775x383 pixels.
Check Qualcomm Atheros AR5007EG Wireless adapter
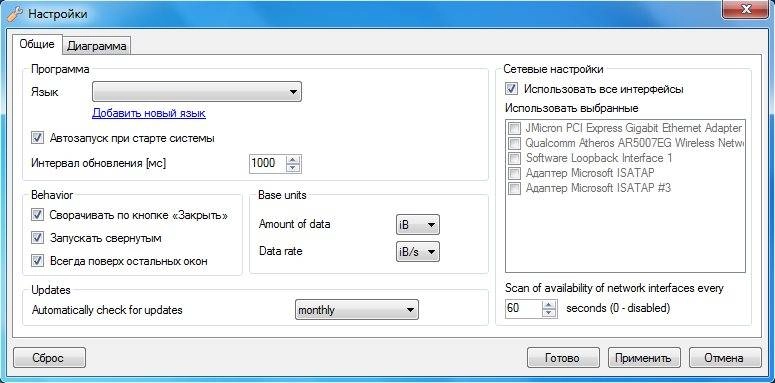[x=515, y=143]
